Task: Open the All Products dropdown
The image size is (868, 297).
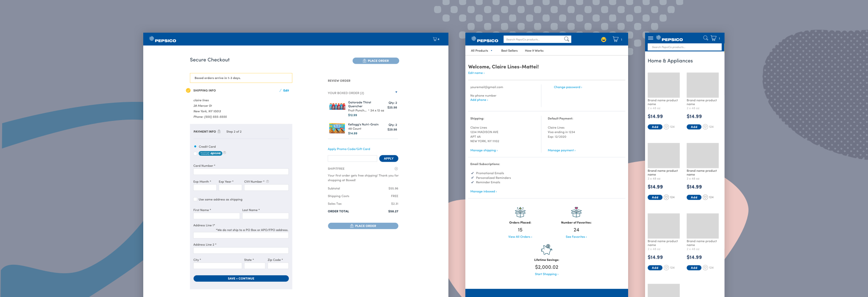Action: tap(481, 50)
